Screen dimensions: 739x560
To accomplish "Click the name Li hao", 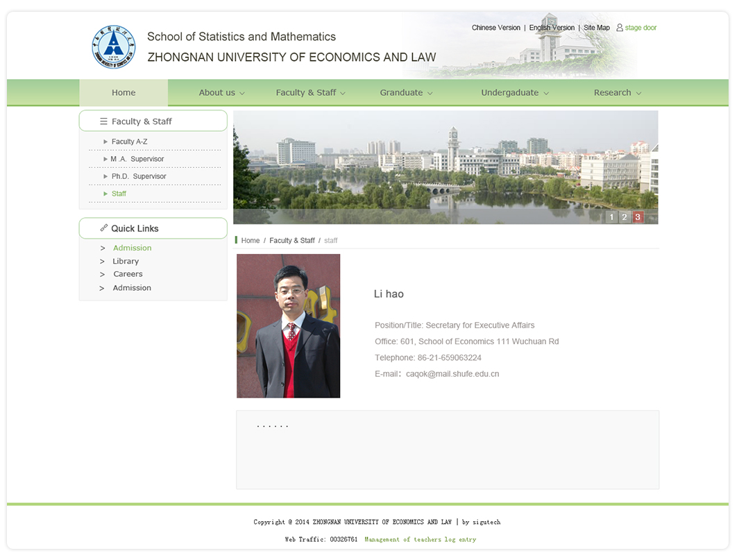I will pos(389,294).
